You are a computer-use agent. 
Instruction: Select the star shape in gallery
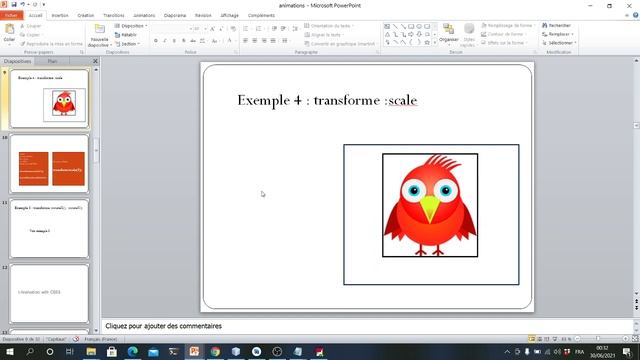point(427,42)
